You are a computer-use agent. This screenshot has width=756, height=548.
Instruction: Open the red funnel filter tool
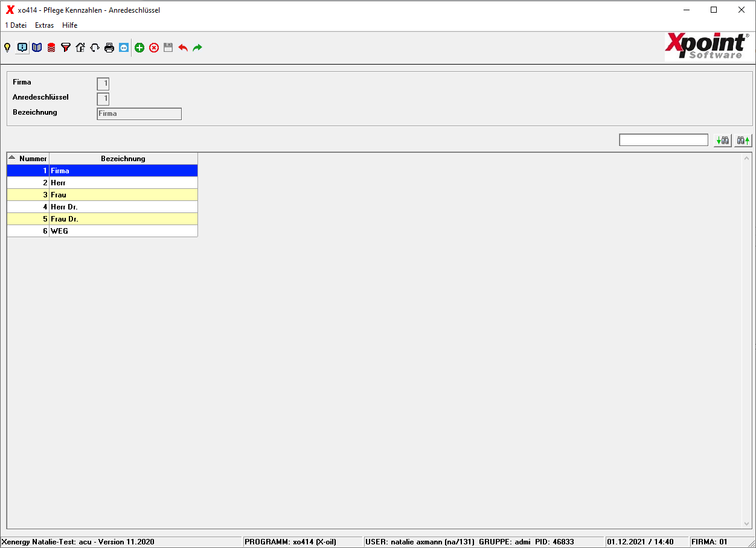pyautogui.click(x=66, y=48)
